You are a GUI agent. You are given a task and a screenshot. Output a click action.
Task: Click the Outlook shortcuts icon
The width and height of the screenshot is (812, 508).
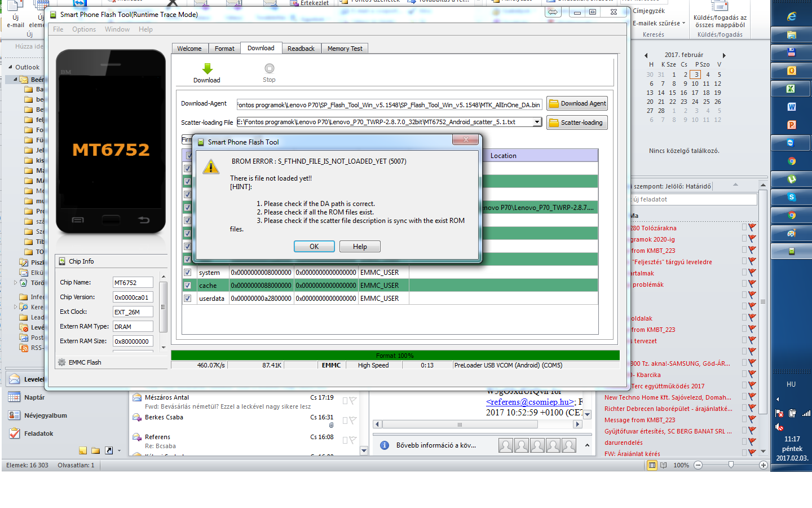coord(109,450)
